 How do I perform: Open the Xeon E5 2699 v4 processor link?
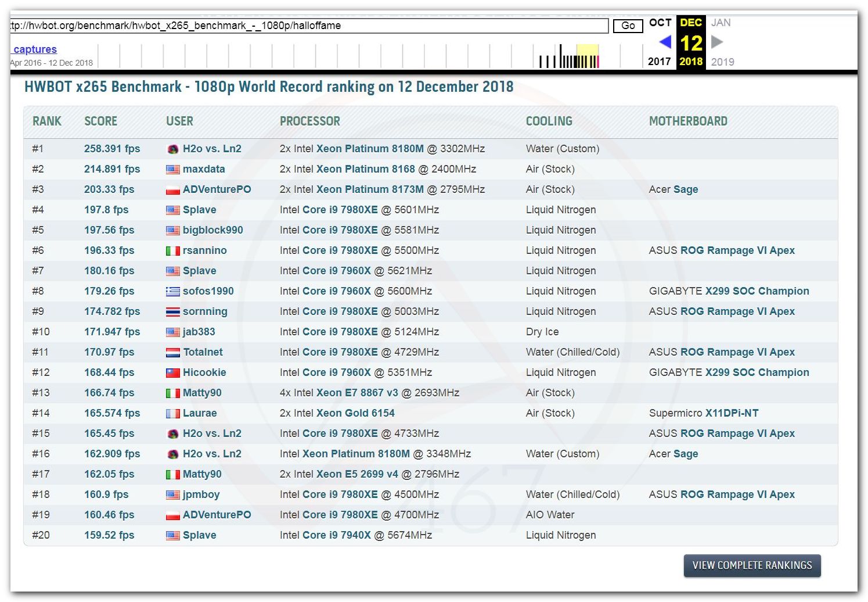coord(357,474)
